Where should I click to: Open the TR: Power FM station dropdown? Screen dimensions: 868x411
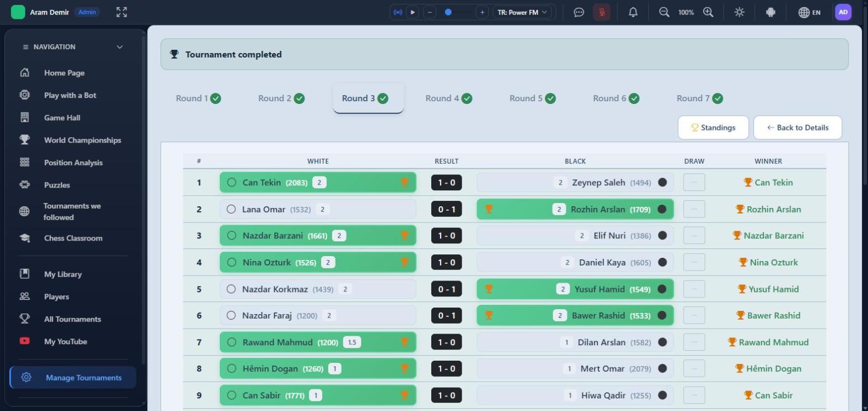point(522,12)
